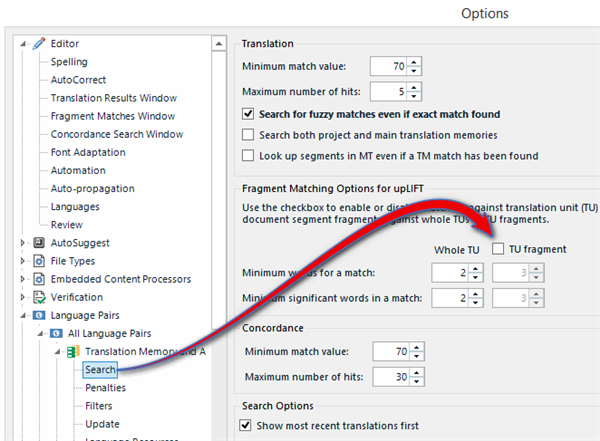Viewport: 600px width, 441px height.
Task: Increase Whole TU minimum significant words
Action: tap(475, 293)
